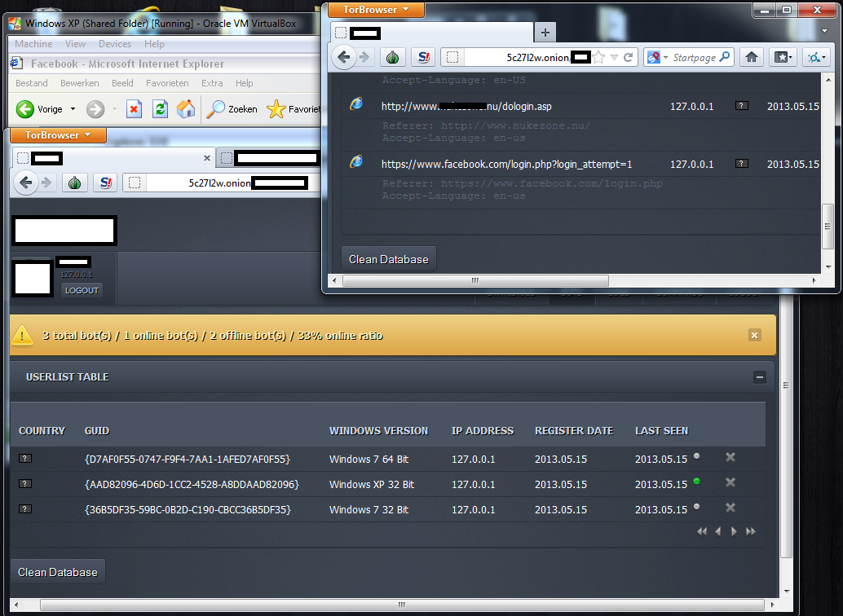Open the IE Home page icon
Viewport: 843px width, 616px height.
pos(186,108)
